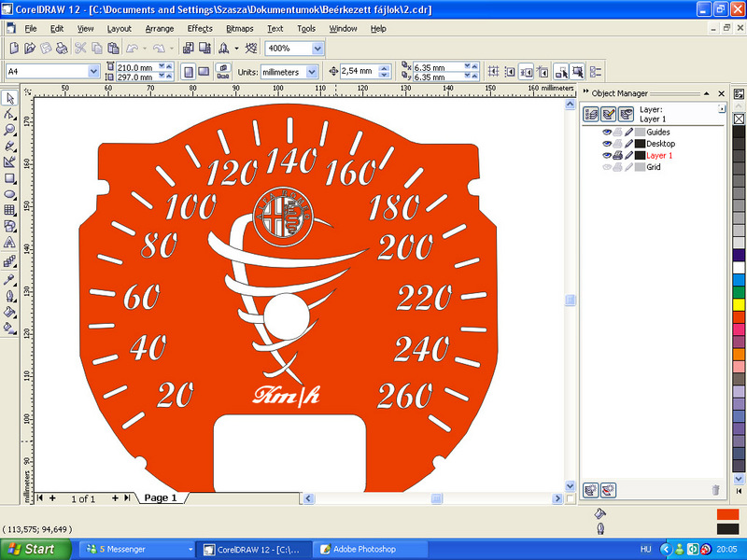Image resolution: width=747 pixels, height=560 pixels.
Task: Open Application Launcher dropdown arrow
Action: [x=237, y=49]
